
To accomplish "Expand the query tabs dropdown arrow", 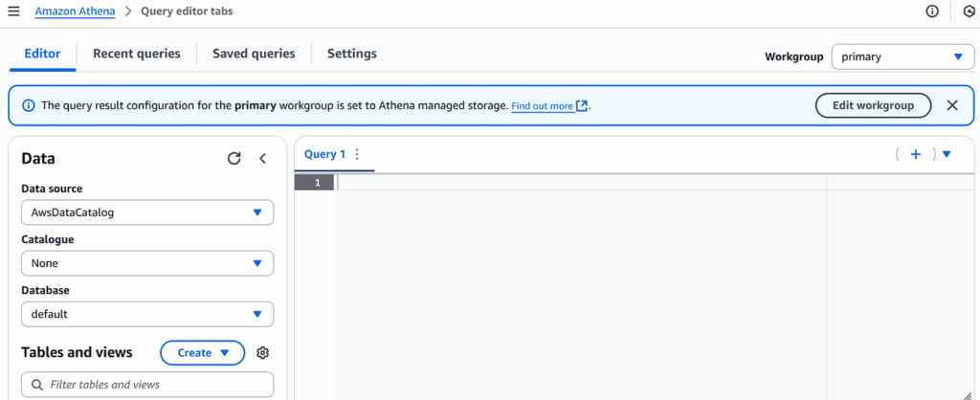I will tap(947, 154).
